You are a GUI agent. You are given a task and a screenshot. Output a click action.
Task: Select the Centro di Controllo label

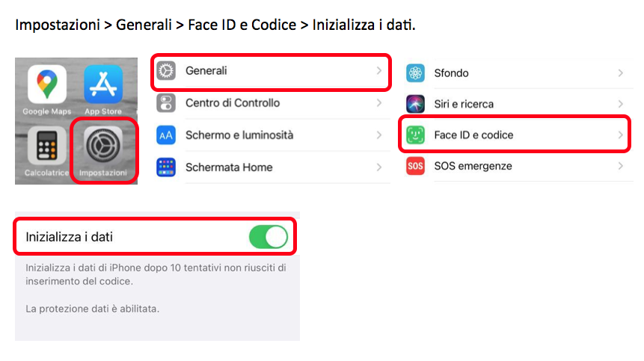233,103
